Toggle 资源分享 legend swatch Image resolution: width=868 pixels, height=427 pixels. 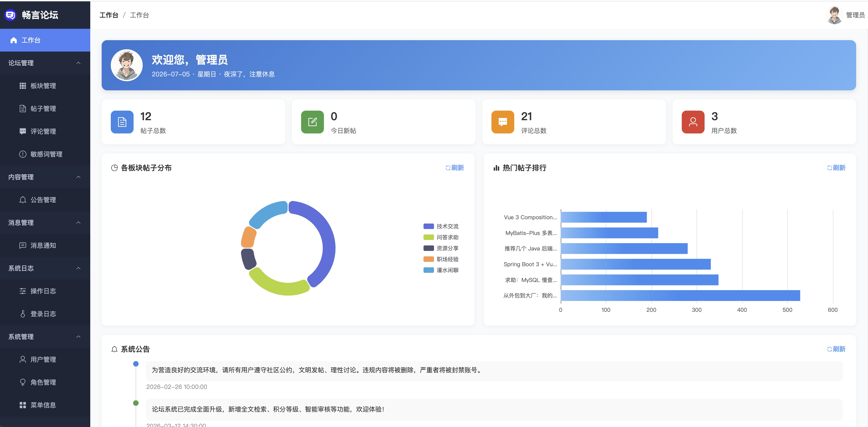[428, 248]
